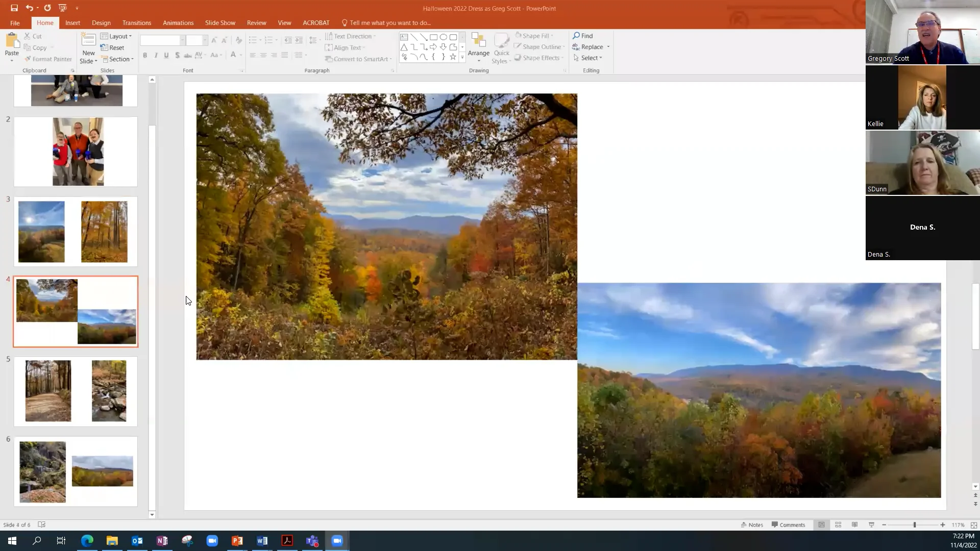Open Word from the taskbar

coord(262,541)
